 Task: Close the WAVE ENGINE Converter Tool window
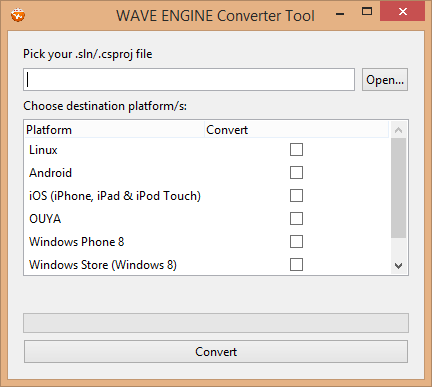tap(403, 12)
